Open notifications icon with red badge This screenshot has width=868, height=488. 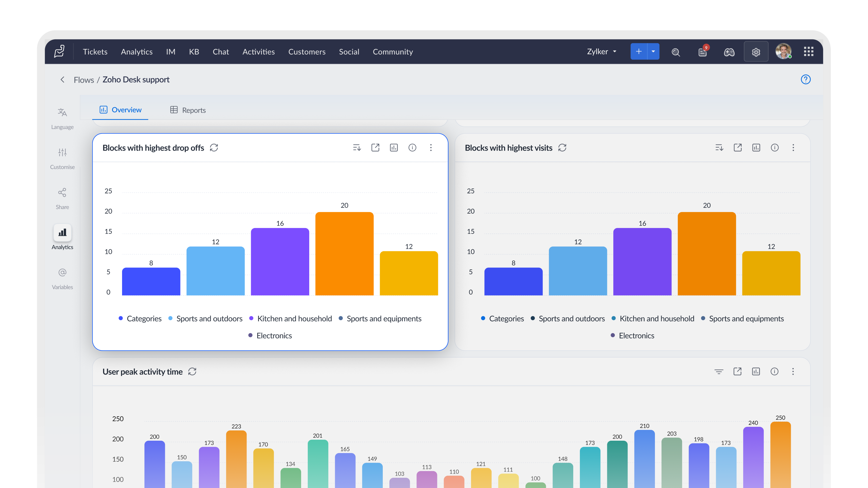703,52
